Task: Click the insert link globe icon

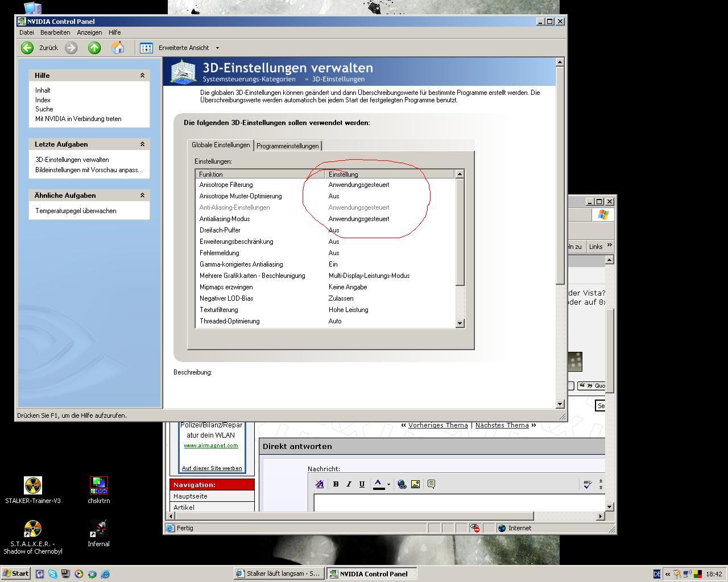Action: (x=402, y=484)
